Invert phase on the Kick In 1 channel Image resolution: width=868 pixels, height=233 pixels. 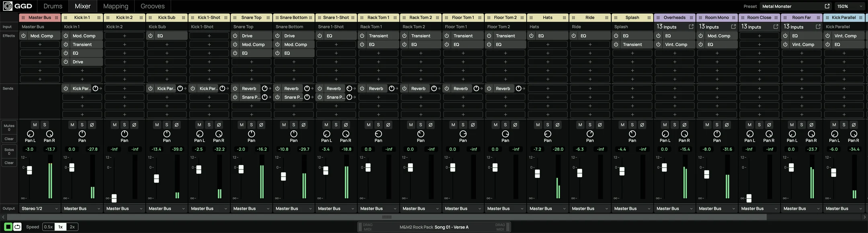coord(92,125)
